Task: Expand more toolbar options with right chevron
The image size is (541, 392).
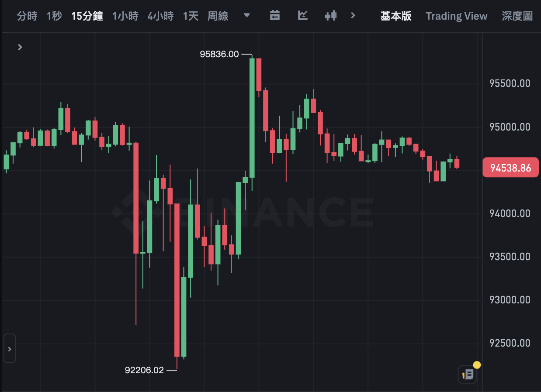Action: 353,16
